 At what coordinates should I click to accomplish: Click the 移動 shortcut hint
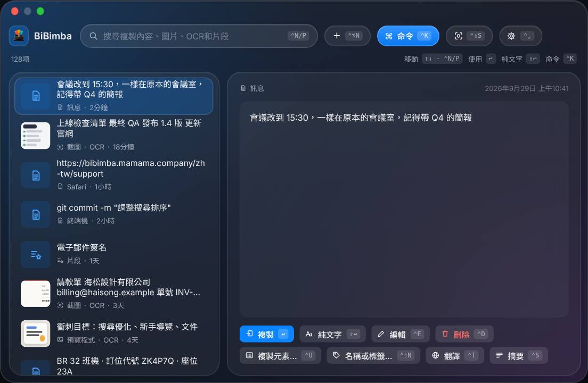click(433, 59)
